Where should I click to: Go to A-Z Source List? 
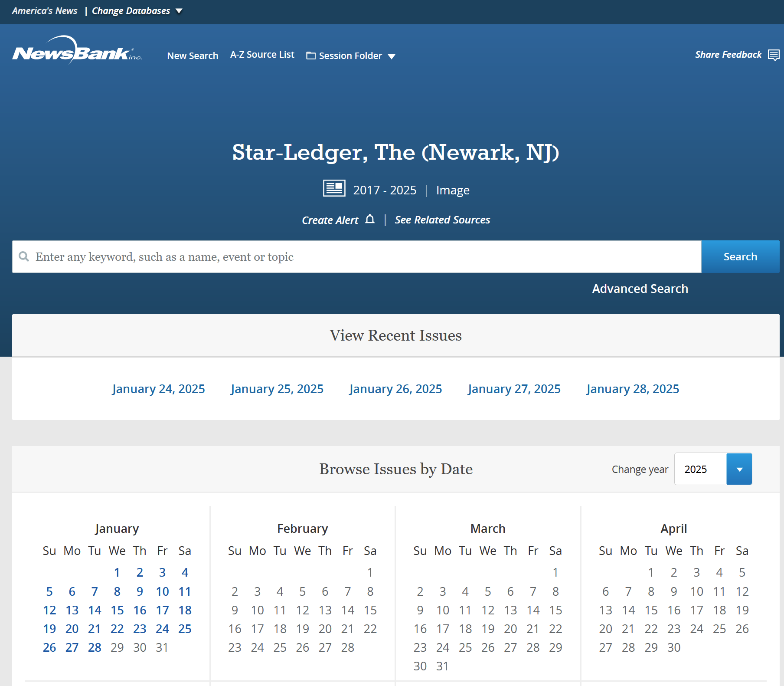click(262, 55)
